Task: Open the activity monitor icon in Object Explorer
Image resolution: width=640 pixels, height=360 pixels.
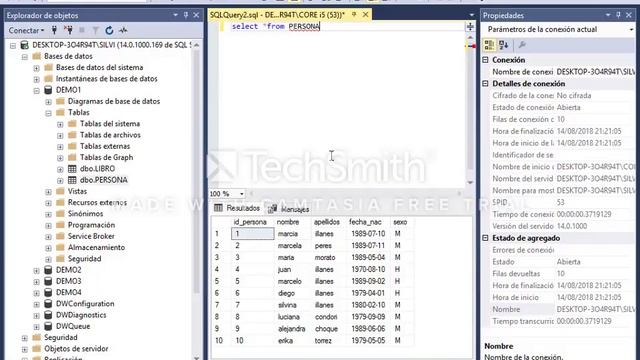Action: 123,31
